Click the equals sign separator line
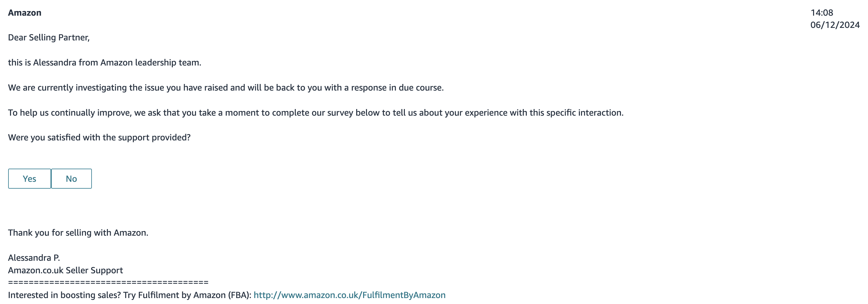 (x=108, y=282)
